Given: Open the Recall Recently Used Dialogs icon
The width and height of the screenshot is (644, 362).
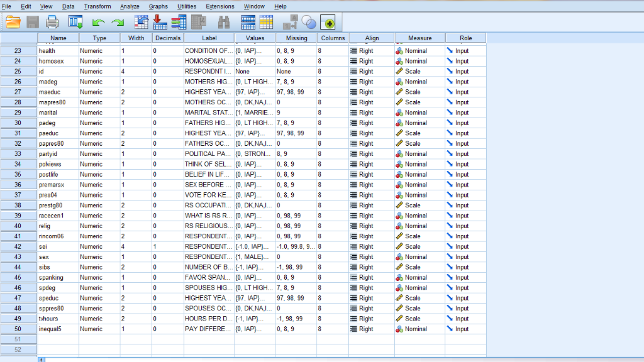Looking at the screenshot, I should pos(75,22).
